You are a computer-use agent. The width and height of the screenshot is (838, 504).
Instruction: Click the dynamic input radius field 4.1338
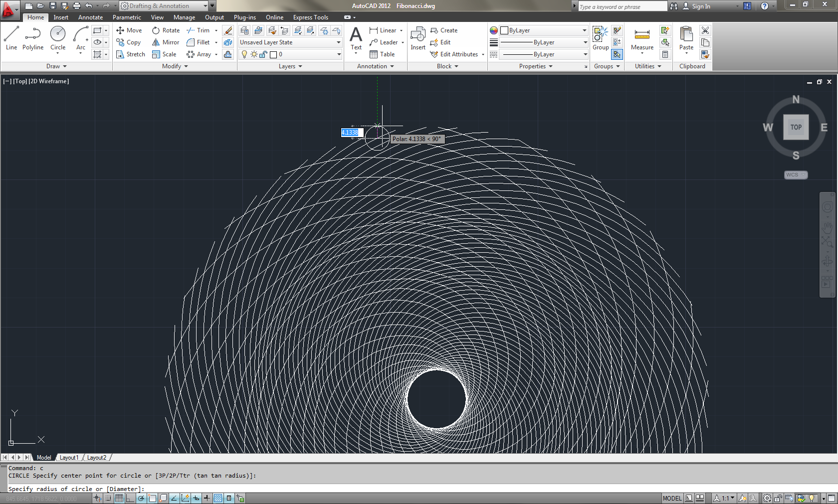[x=352, y=133]
